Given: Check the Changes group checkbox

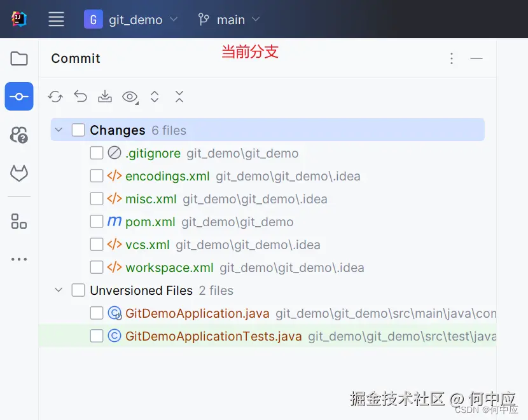Looking at the screenshot, I should 78,130.
